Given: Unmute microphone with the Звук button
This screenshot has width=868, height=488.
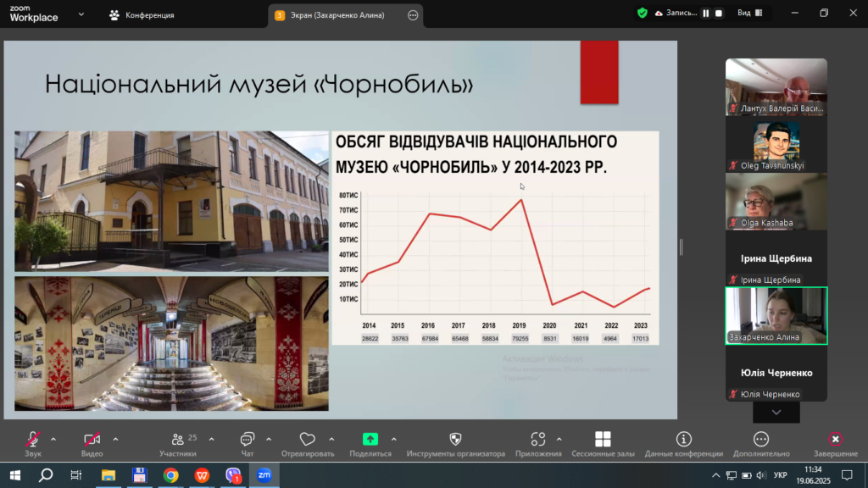Looking at the screenshot, I should tap(33, 444).
